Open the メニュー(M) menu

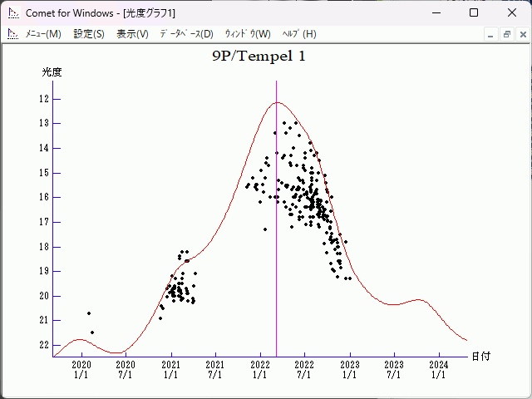pyautogui.click(x=43, y=34)
